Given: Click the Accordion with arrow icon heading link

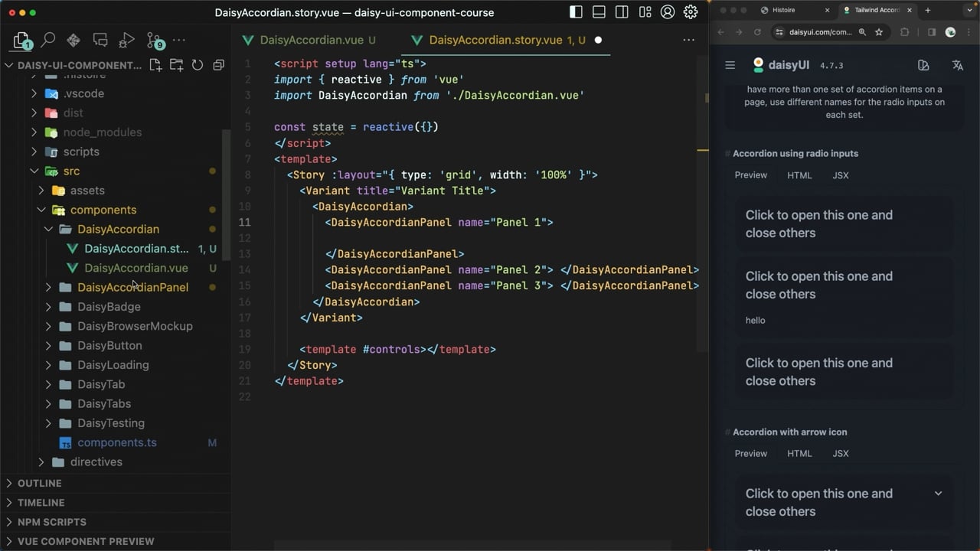Looking at the screenshot, I should pos(790,432).
